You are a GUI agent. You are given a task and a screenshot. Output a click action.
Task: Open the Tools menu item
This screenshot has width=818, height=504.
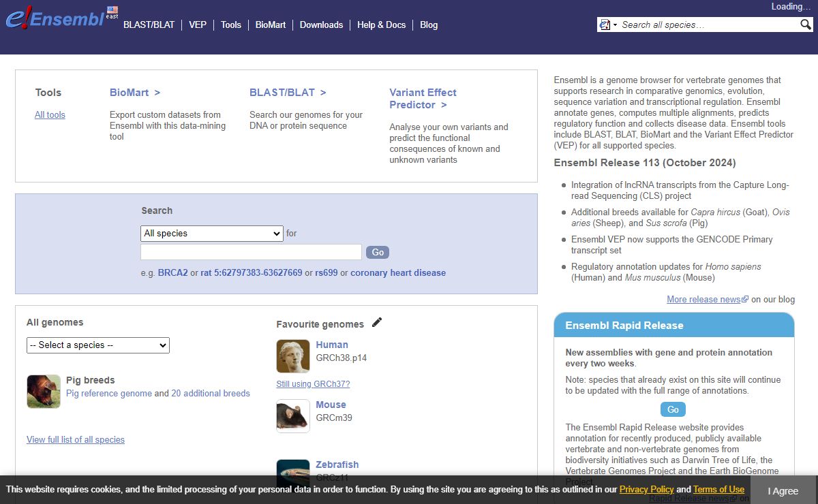(x=231, y=25)
